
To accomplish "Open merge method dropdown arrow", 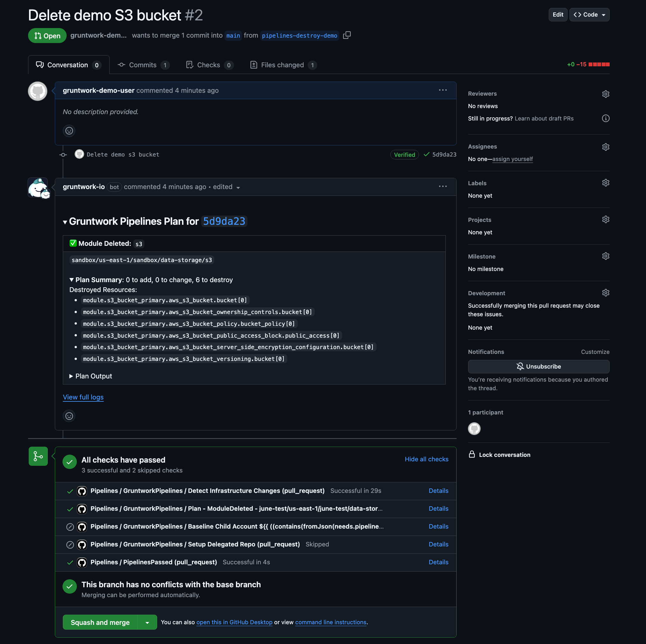I will [147, 622].
